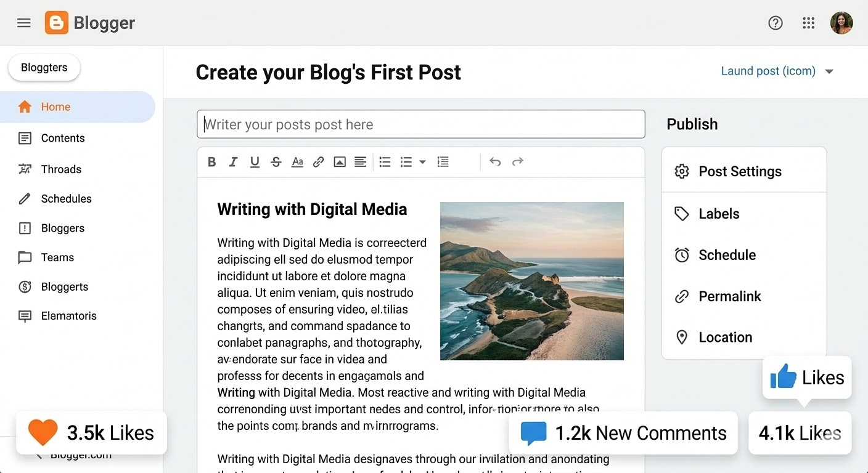This screenshot has width=868, height=473.
Task: Open the user profile avatar
Action: click(x=841, y=23)
